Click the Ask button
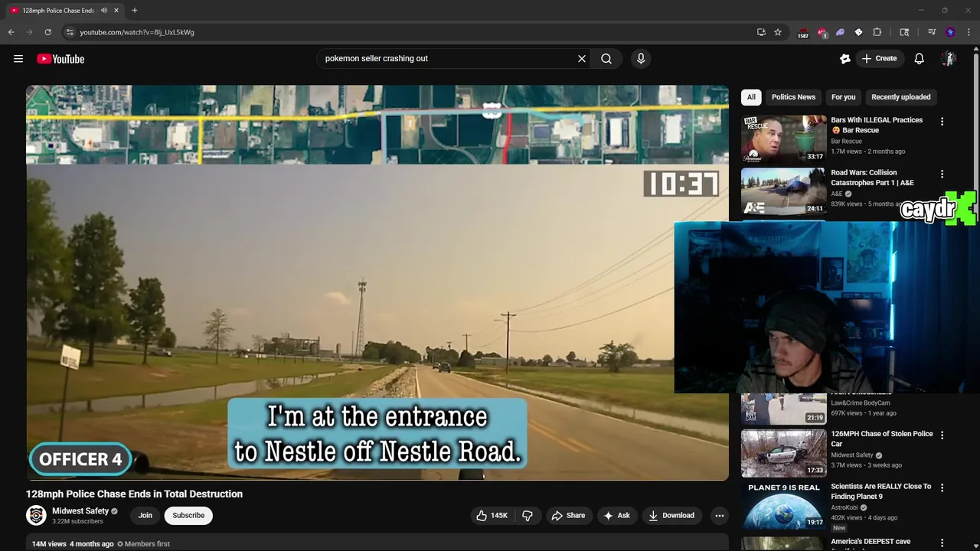The height and width of the screenshot is (551, 980). click(617, 516)
